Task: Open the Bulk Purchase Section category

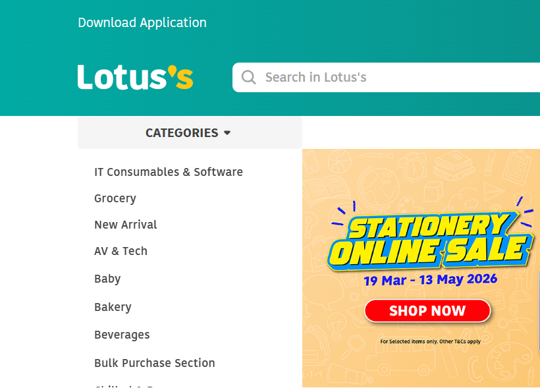Action: click(154, 363)
